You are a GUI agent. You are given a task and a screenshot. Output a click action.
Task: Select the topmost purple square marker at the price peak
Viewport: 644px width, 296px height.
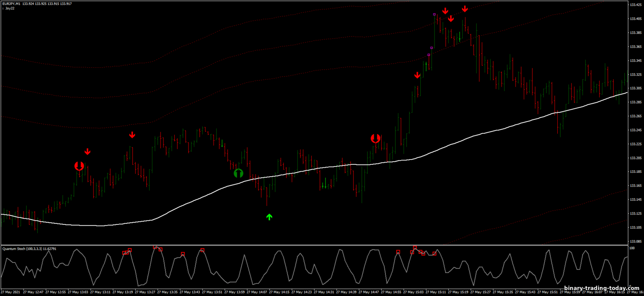[434, 15]
